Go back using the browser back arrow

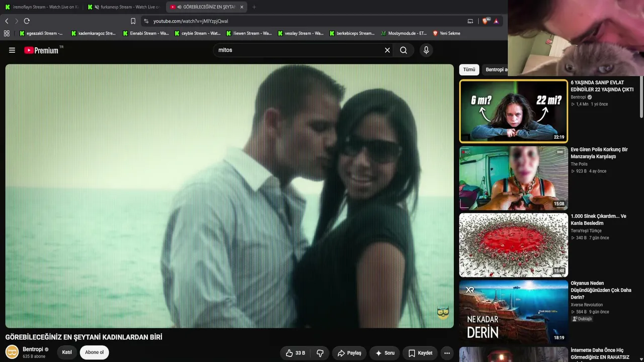click(7, 21)
